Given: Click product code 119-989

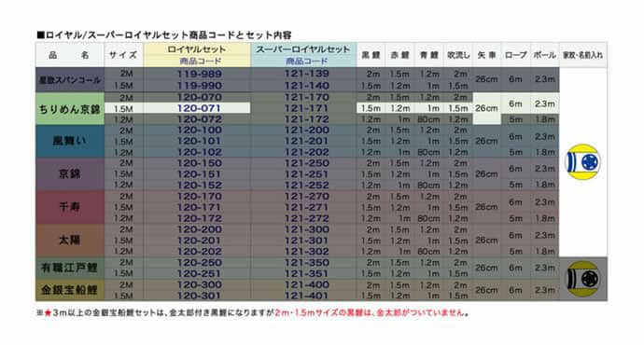Looking at the screenshot, I should (199, 74).
